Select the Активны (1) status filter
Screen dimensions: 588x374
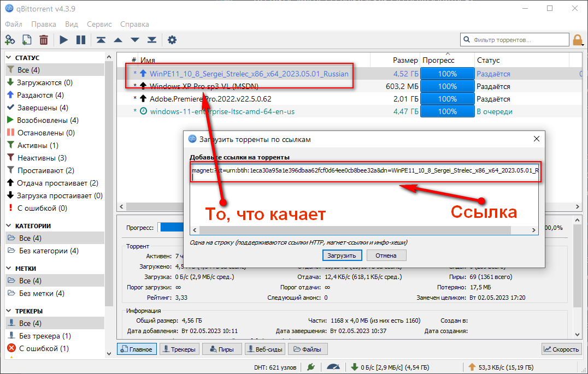point(55,145)
